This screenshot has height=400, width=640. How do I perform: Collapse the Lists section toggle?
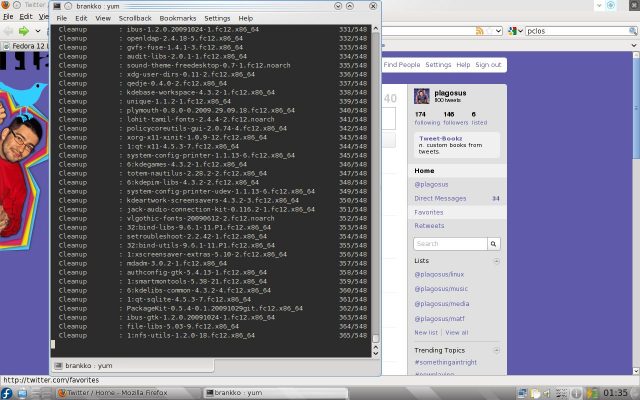(x=496, y=261)
